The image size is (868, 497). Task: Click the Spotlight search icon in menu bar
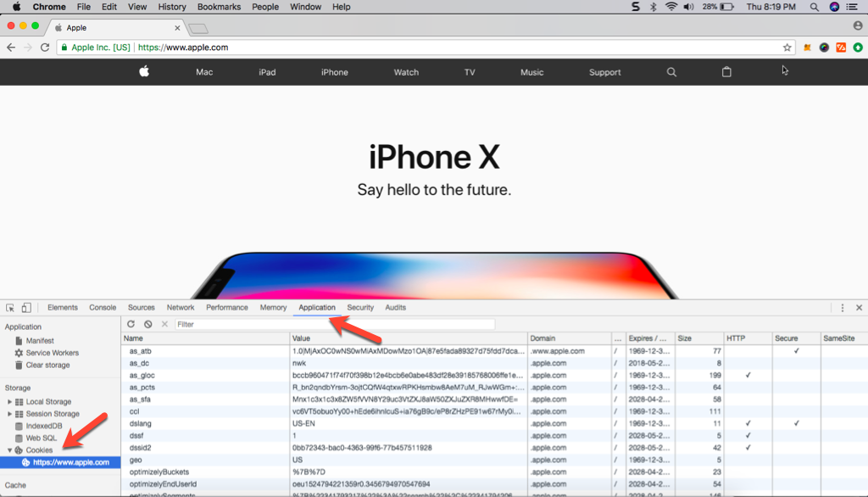click(x=814, y=7)
